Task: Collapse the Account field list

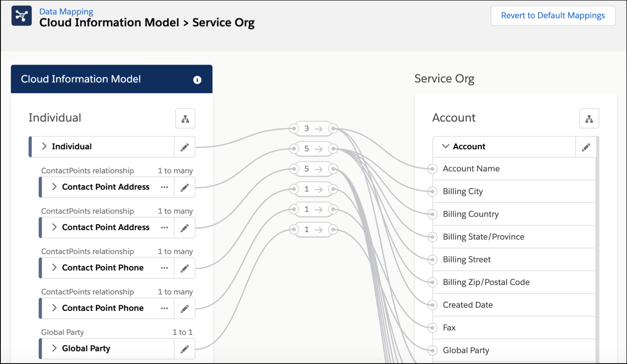Action: point(446,146)
